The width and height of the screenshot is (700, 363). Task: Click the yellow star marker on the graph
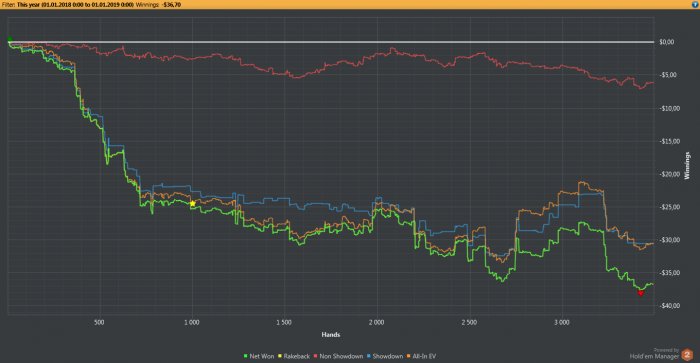(192, 204)
